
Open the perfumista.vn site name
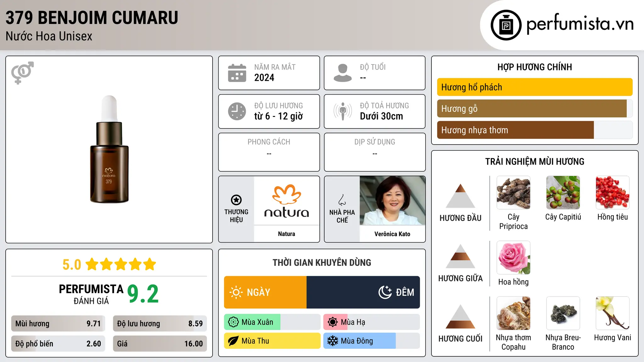coord(580,24)
